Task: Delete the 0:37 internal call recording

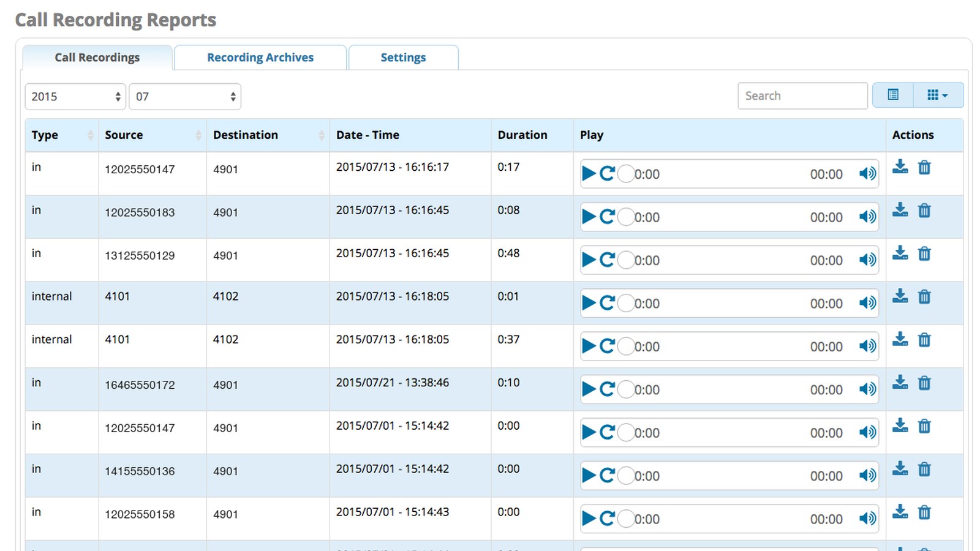Action: (924, 340)
